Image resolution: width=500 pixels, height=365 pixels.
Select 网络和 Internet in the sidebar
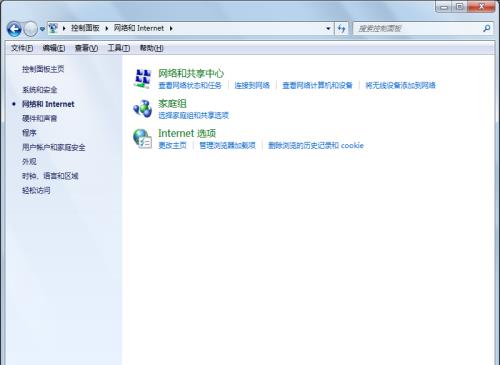(x=48, y=104)
